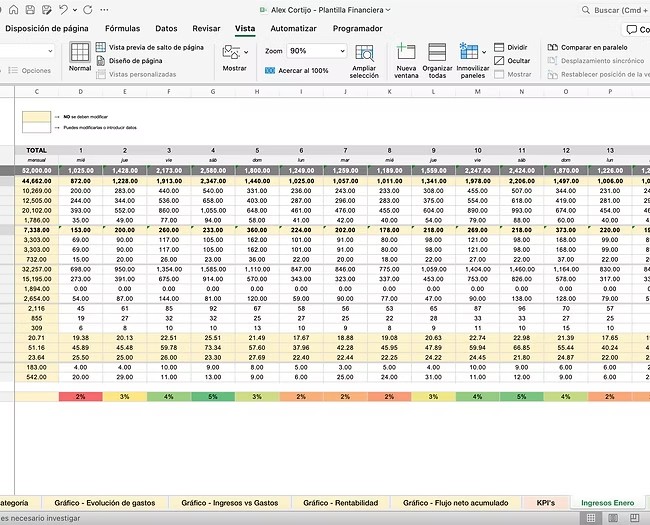The image size is (650, 525).
Task: Select the Normal view icon
Action: [x=80, y=55]
